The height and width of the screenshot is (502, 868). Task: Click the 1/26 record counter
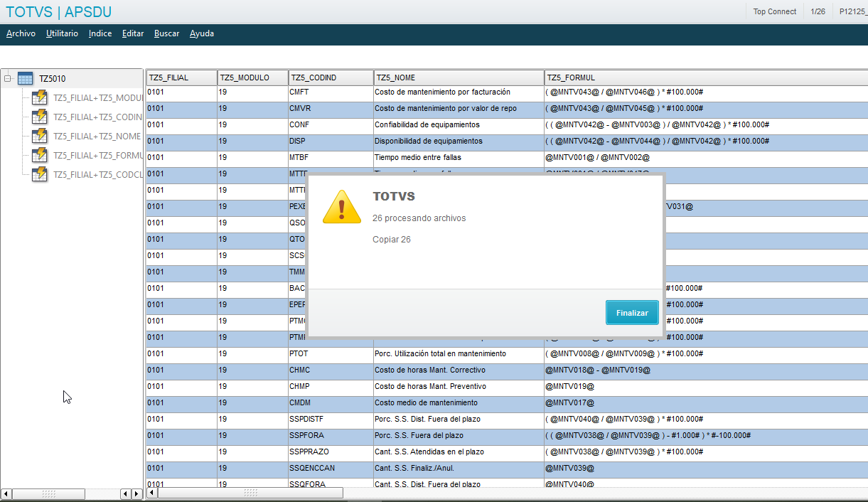818,11
